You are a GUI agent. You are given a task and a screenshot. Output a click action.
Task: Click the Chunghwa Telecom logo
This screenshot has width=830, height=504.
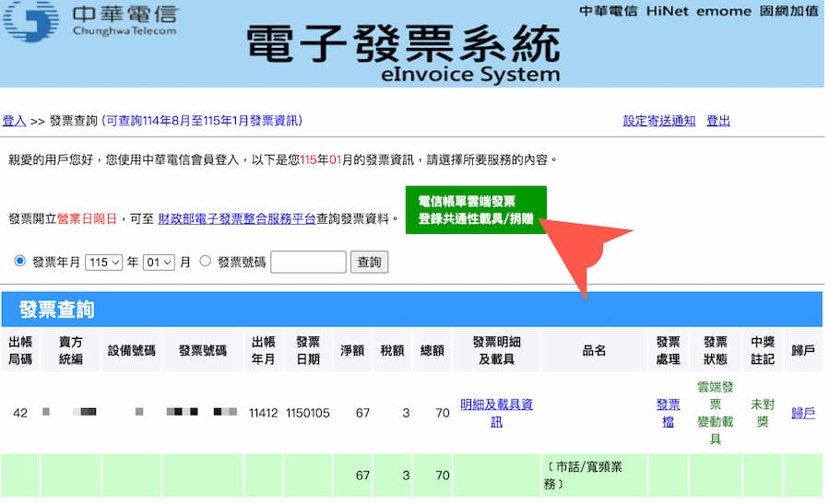tap(90, 21)
